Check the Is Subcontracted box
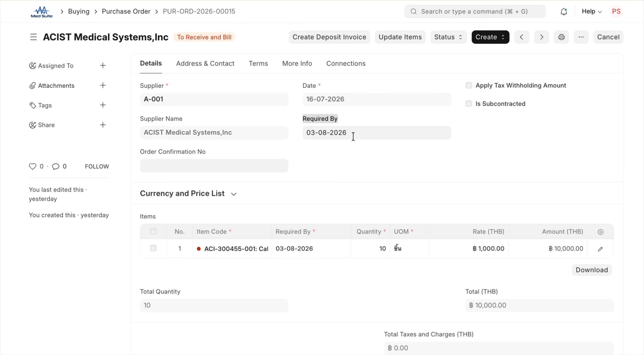Viewport: 644px width, 355px height. coord(469,104)
